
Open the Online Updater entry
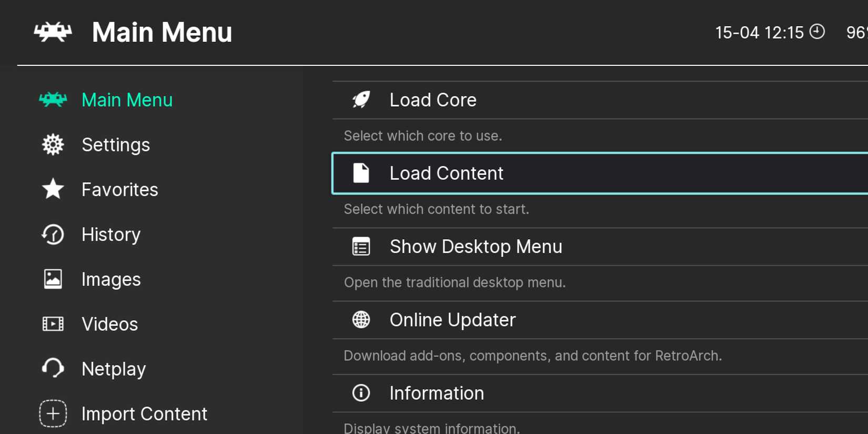[600, 320]
